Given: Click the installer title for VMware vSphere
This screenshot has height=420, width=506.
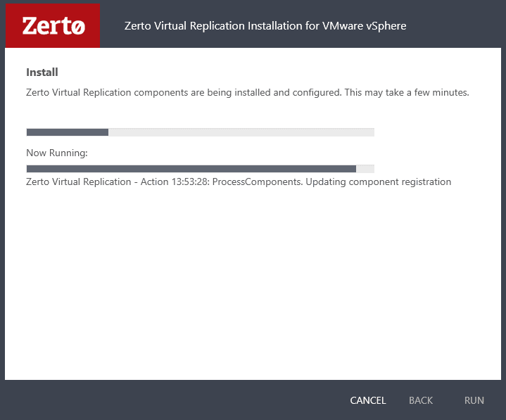Looking at the screenshot, I should point(265,26).
